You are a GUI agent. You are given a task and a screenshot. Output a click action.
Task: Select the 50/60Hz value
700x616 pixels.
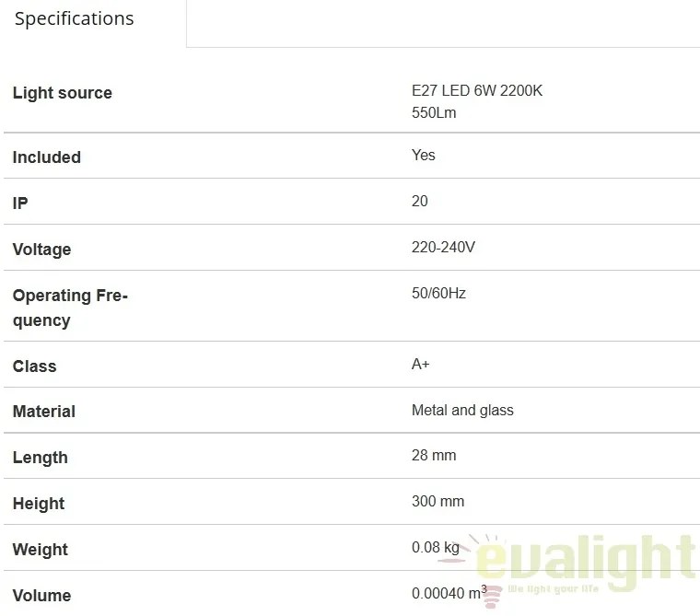(438, 294)
